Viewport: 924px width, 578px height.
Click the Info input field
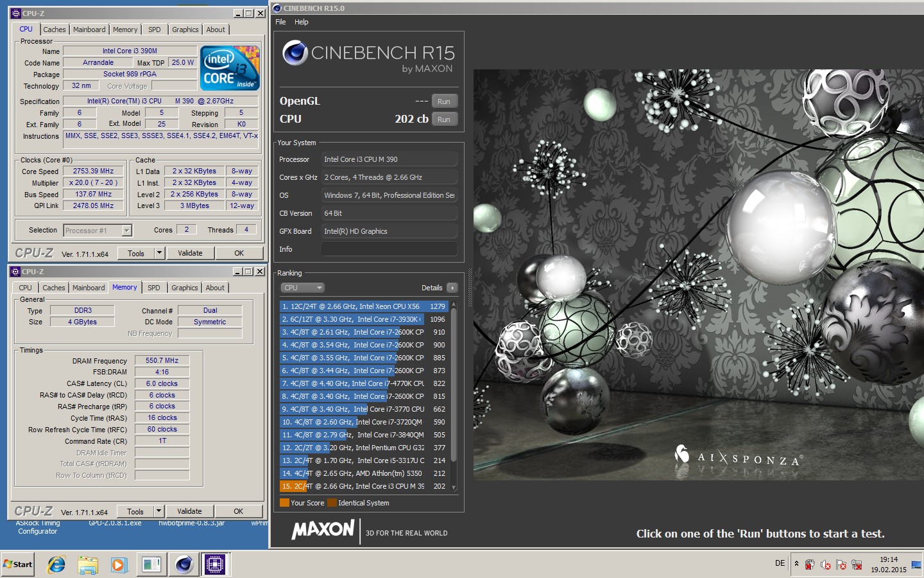click(389, 249)
